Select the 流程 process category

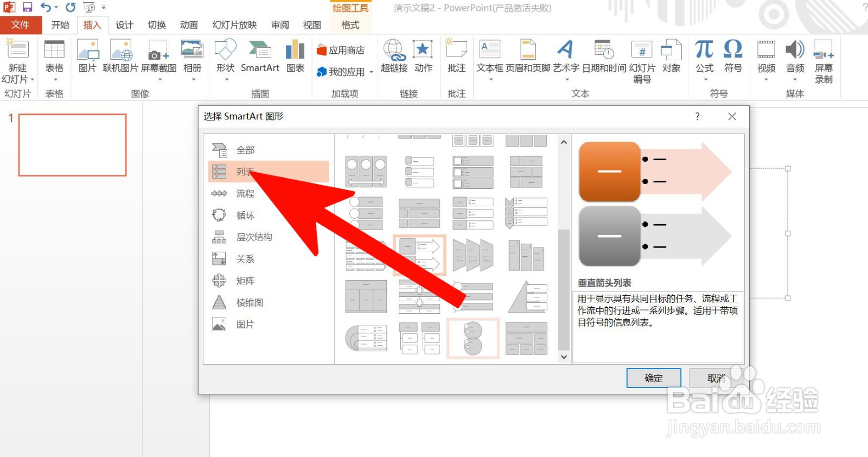269,193
